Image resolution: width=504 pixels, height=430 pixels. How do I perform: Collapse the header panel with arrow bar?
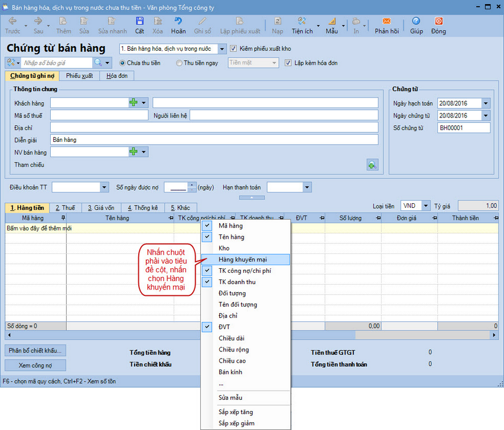click(252, 197)
